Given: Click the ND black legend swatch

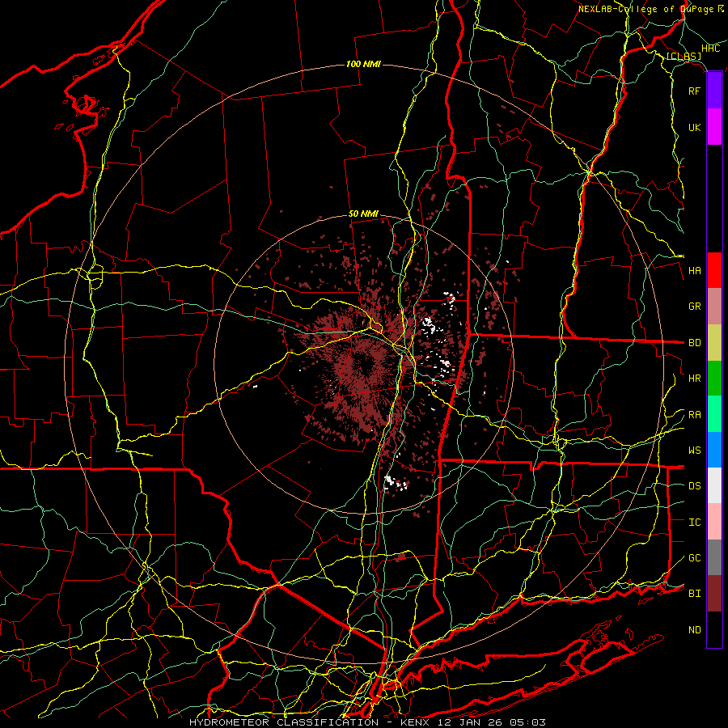Looking at the screenshot, I should [x=714, y=629].
